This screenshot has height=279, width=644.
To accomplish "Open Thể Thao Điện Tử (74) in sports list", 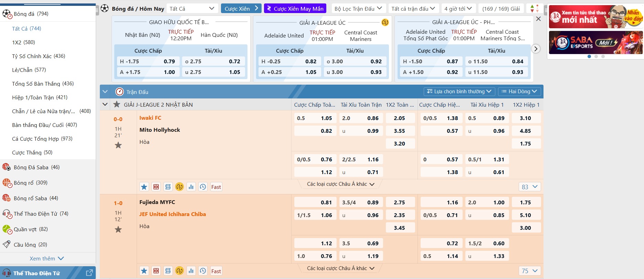I will (x=48, y=214).
